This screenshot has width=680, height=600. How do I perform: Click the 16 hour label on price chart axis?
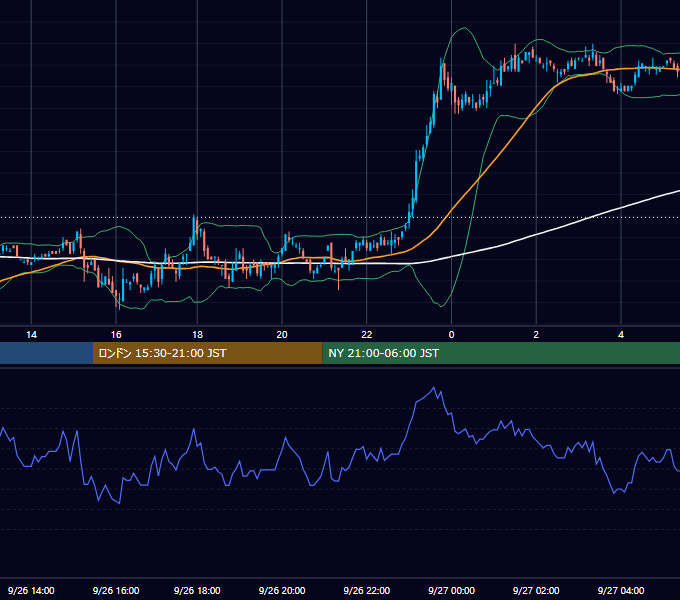(x=116, y=335)
